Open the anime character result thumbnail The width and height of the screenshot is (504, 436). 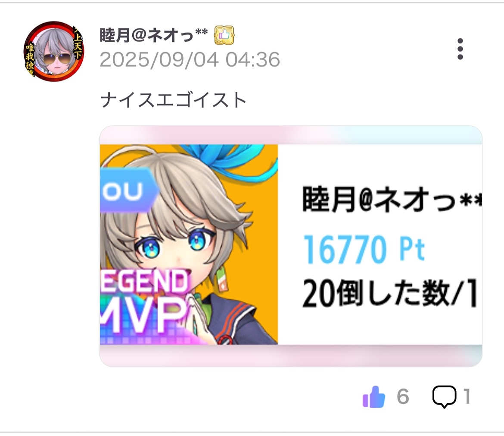[189, 244]
